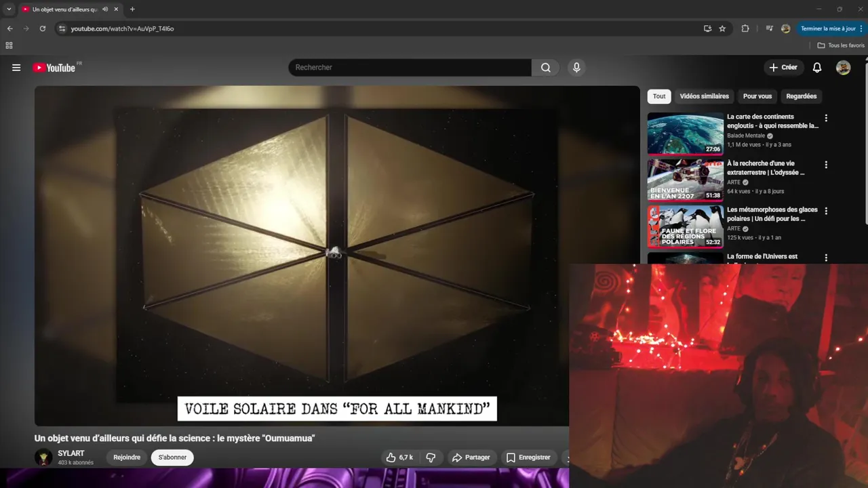Open media controls icon in toolbar
The height and width of the screenshot is (488, 868).
point(769,28)
